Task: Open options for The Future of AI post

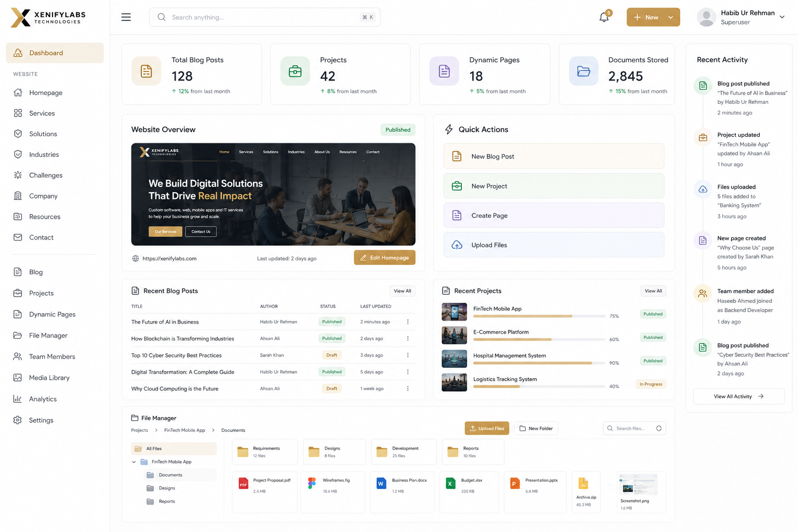Action: click(408, 322)
